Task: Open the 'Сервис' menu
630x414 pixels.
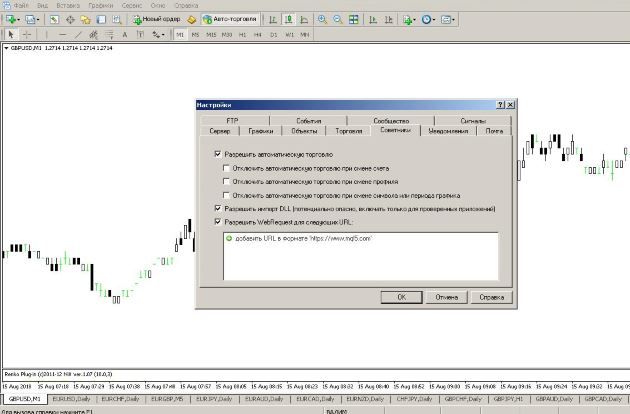Action: click(131, 5)
